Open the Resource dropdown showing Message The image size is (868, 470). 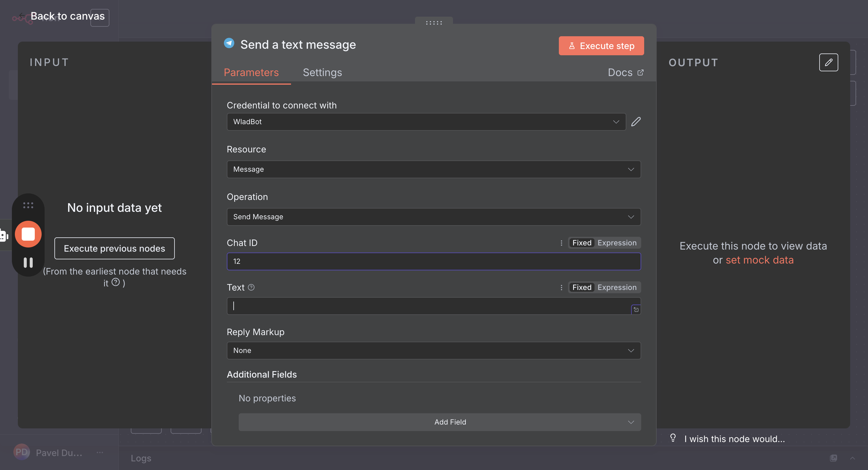point(433,169)
